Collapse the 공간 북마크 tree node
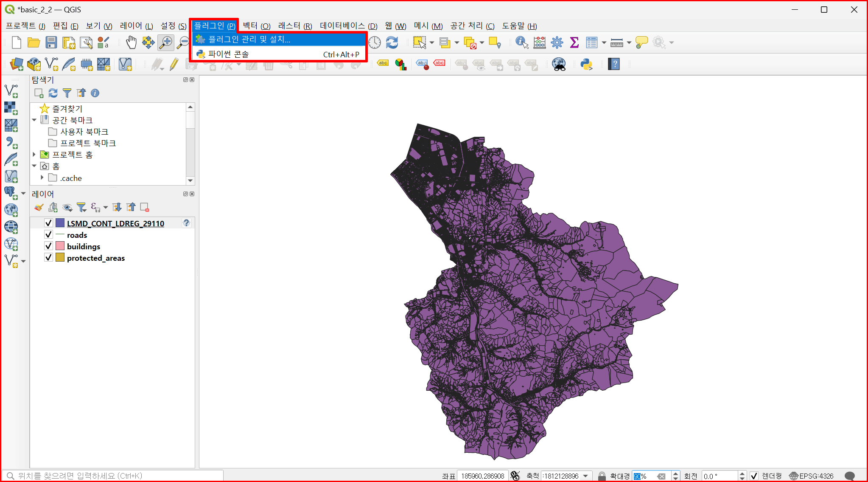Image resolution: width=868 pixels, height=482 pixels. 34,120
